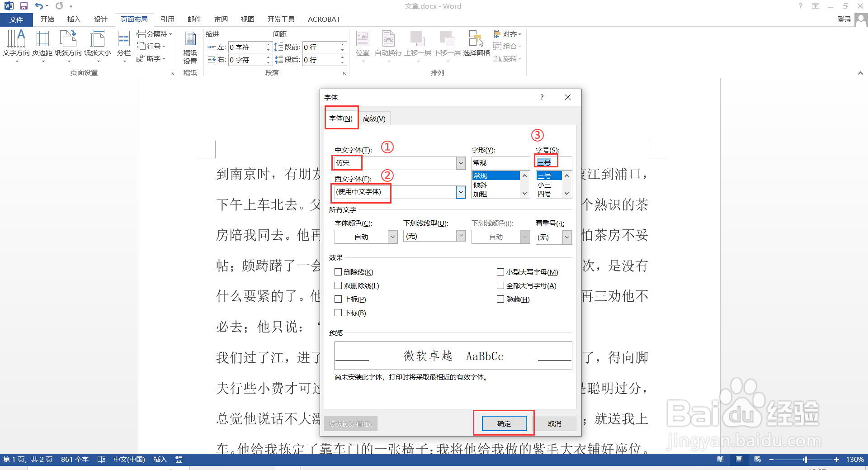Expand the Western font (西文字体) dropdown
The image size is (868, 470).
click(461, 192)
